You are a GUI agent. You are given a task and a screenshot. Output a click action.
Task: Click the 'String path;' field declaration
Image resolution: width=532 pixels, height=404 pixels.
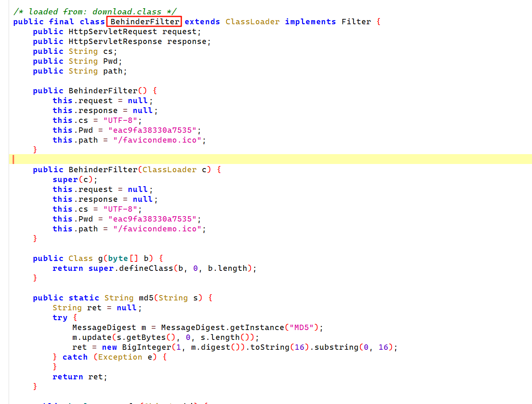[x=97, y=71]
